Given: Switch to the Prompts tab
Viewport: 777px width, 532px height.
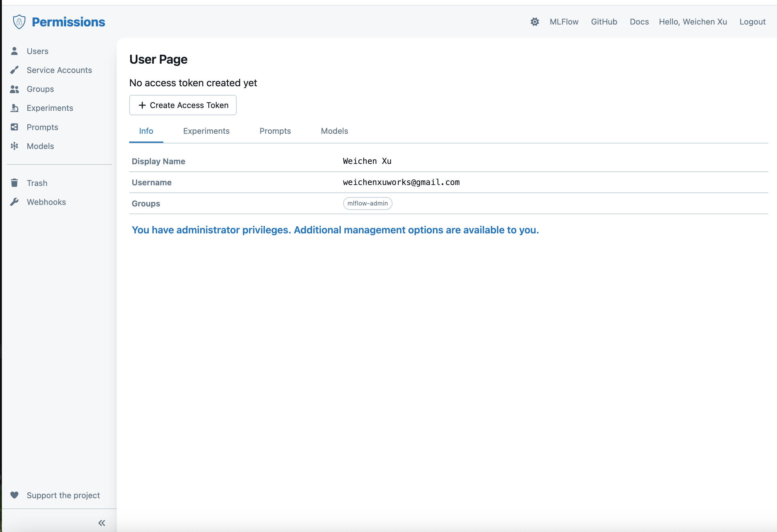Looking at the screenshot, I should (275, 131).
